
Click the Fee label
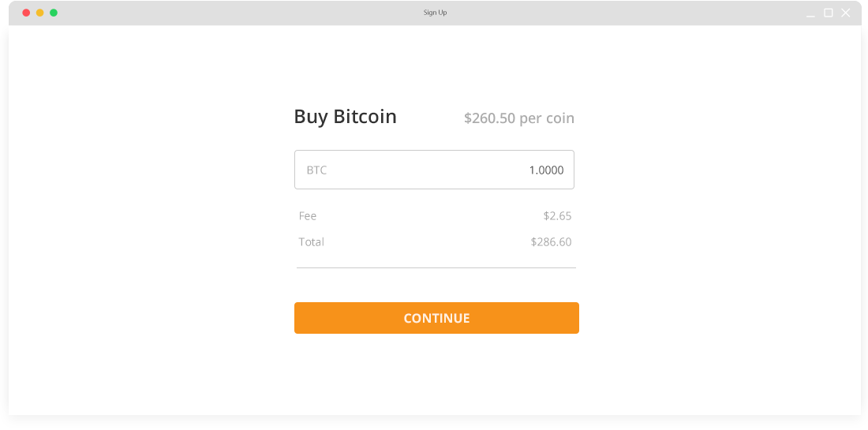coord(308,216)
